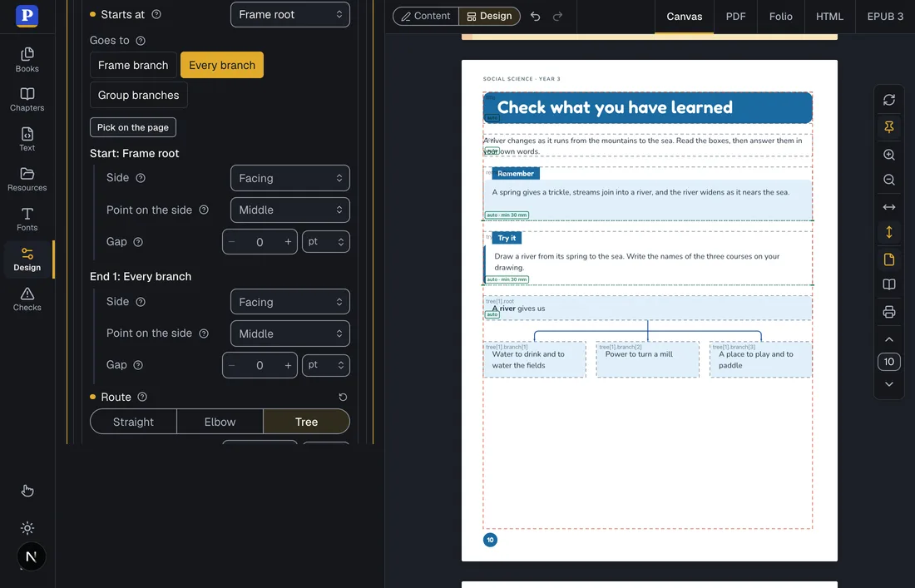This screenshot has width=915, height=588.
Task: Click the fit width horizontal arrows icon
Action: 888,207
